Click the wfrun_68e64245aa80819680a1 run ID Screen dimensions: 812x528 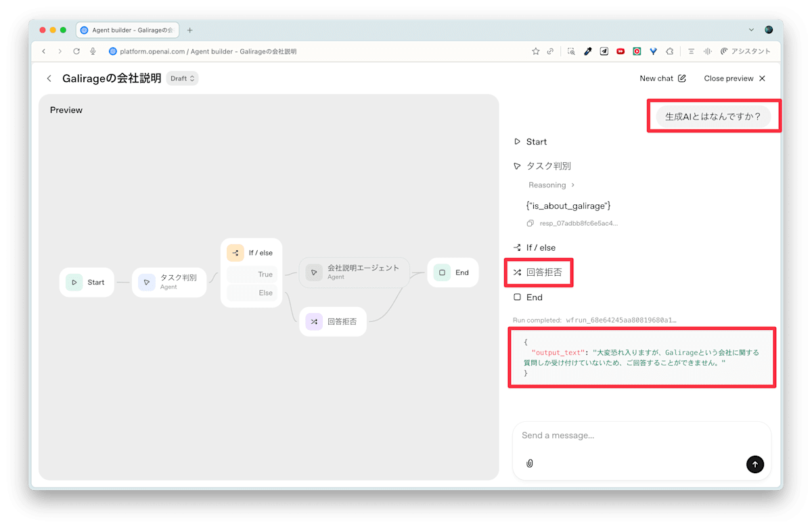(x=621, y=320)
